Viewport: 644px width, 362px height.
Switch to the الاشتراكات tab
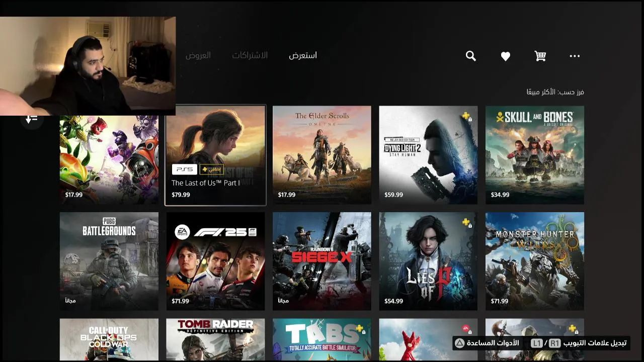coord(250,55)
